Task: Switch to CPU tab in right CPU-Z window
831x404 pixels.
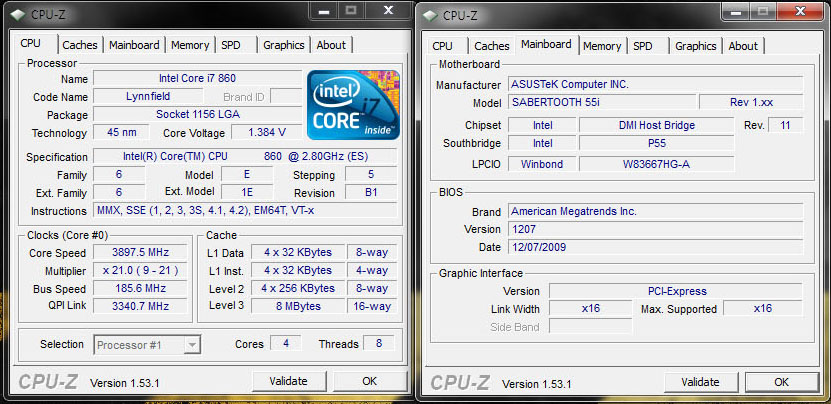Action: [442, 46]
